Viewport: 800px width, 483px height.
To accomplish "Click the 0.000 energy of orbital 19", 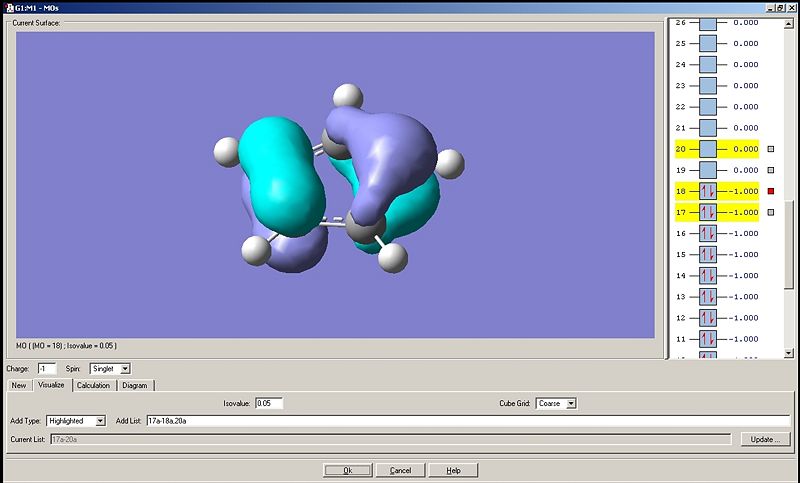I will pyautogui.click(x=746, y=170).
